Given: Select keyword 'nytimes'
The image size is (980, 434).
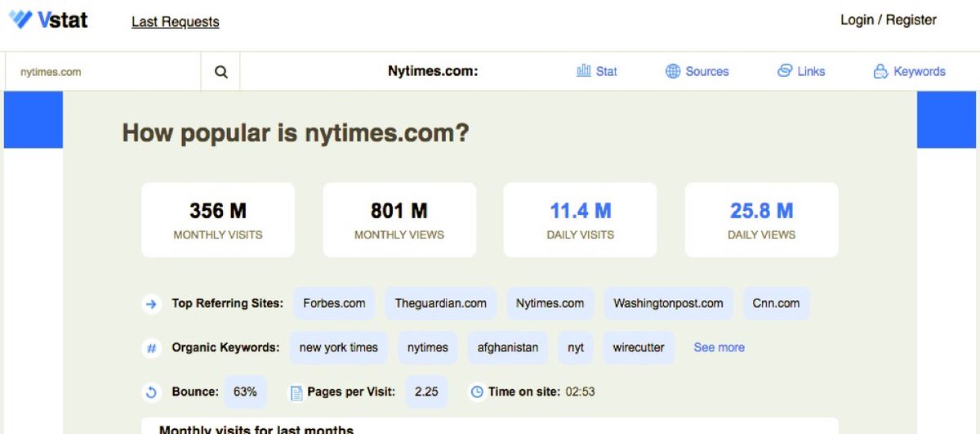Looking at the screenshot, I should click(428, 347).
